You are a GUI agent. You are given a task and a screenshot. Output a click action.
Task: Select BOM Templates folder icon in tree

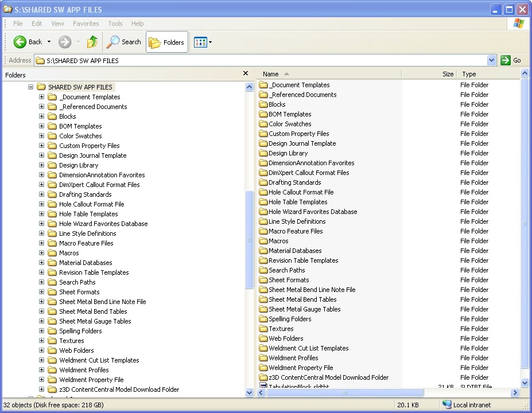coord(52,126)
